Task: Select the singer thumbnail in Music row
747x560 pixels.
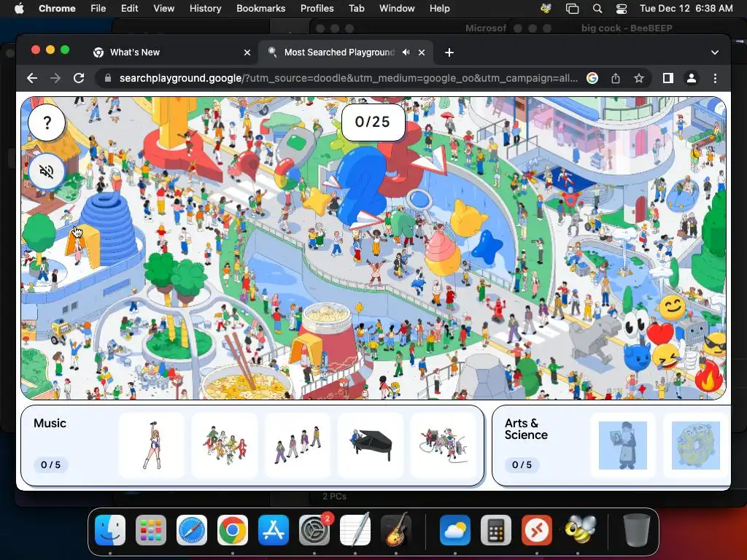Action: coord(152,446)
